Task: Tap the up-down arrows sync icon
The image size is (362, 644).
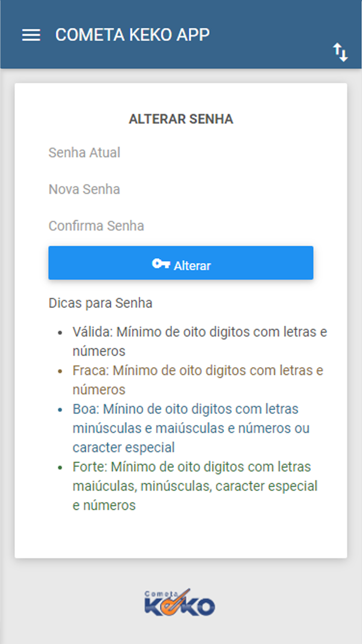Action: pyautogui.click(x=340, y=53)
